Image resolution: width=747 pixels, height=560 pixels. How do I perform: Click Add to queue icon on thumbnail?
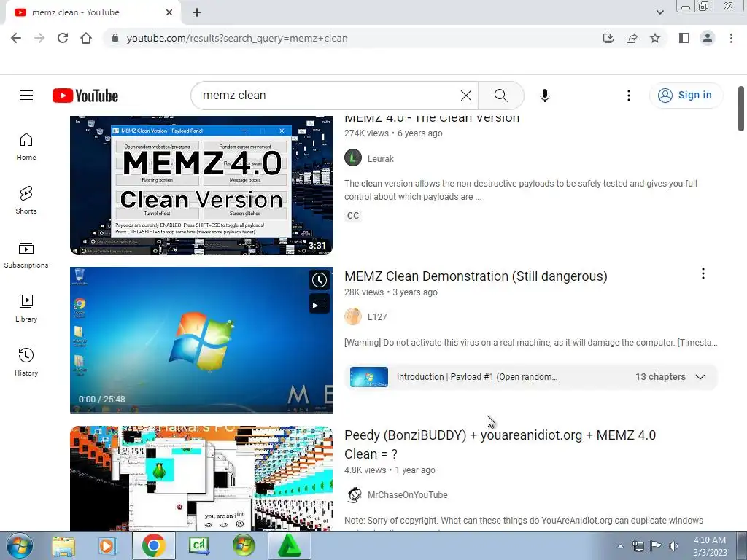320,304
